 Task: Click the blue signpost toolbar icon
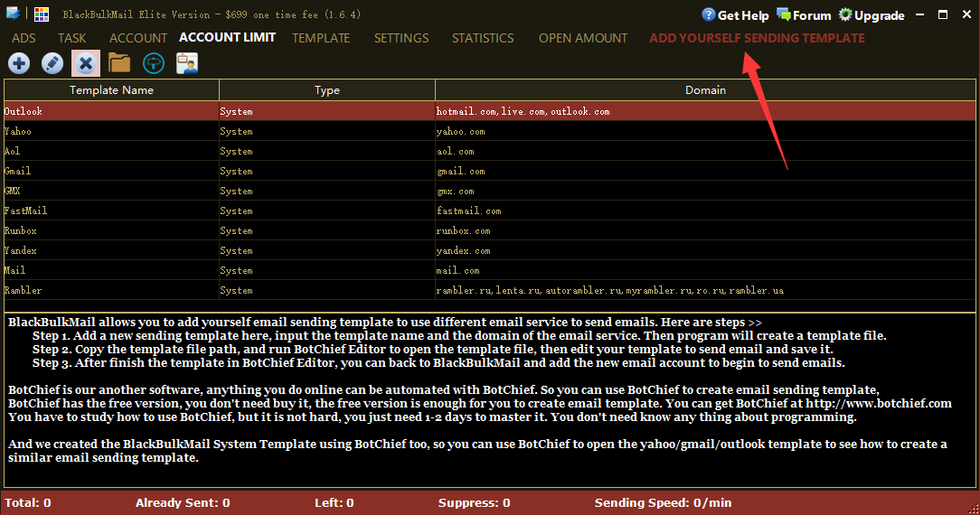(x=154, y=63)
